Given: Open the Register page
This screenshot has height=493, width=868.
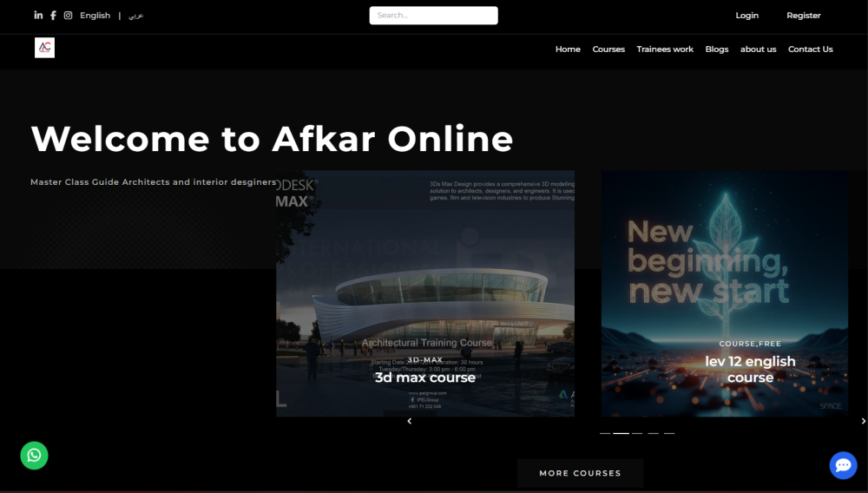Looking at the screenshot, I should pyautogui.click(x=803, y=16).
